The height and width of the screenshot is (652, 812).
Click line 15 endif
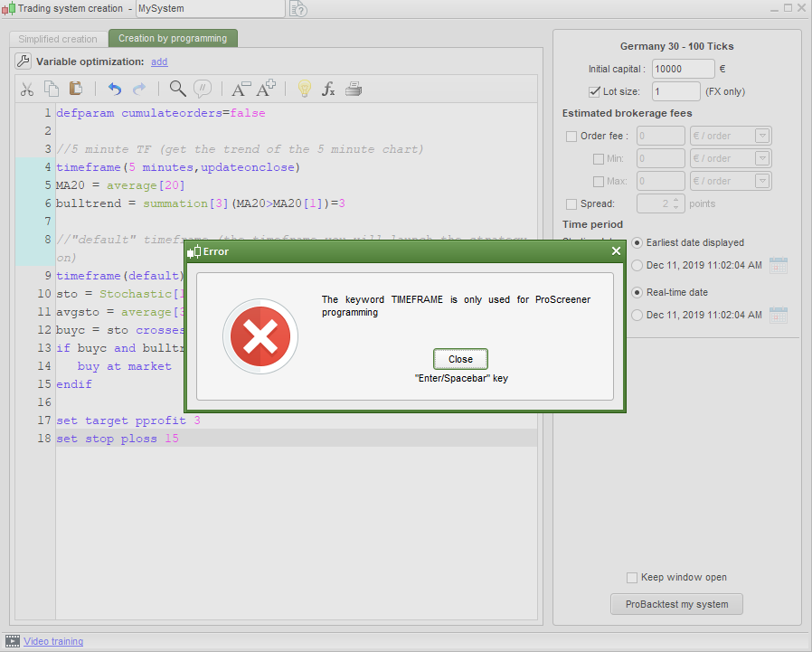pyautogui.click(x=74, y=384)
